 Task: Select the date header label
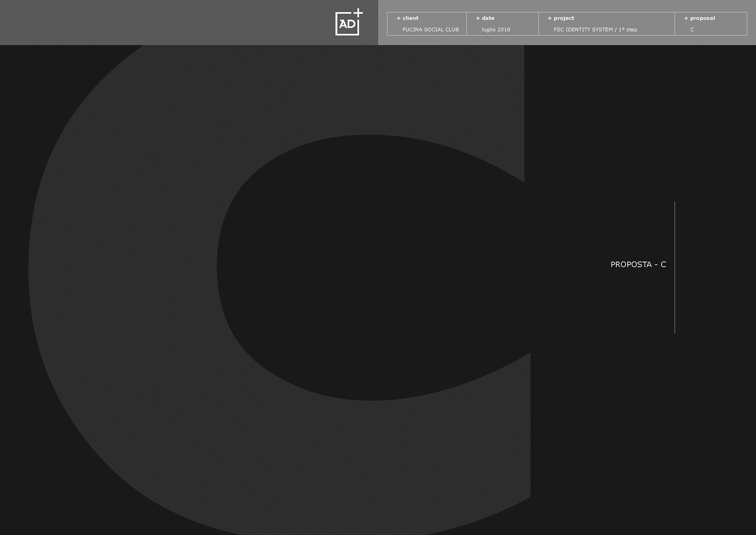tap(488, 18)
